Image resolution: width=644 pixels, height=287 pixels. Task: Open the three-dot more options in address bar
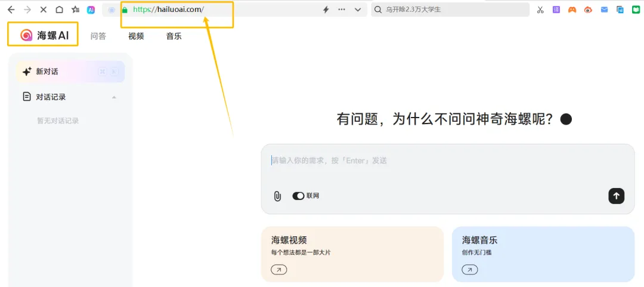pos(342,10)
